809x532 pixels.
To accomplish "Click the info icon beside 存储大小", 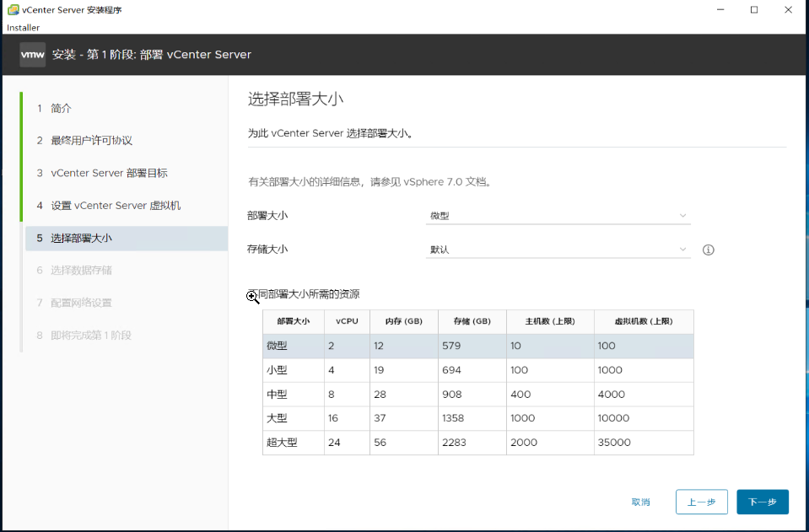I will click(709, 250).
